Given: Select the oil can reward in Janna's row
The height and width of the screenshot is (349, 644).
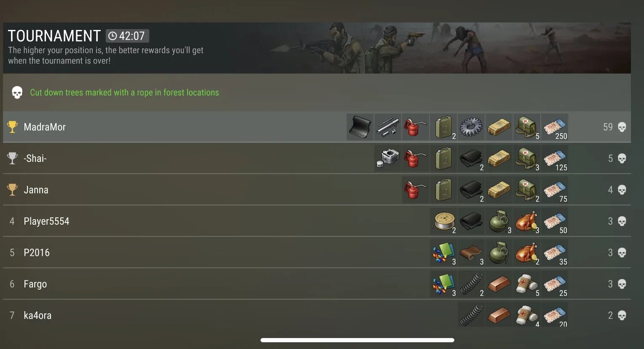Looking at the screenshot, I should coord(416,190).
